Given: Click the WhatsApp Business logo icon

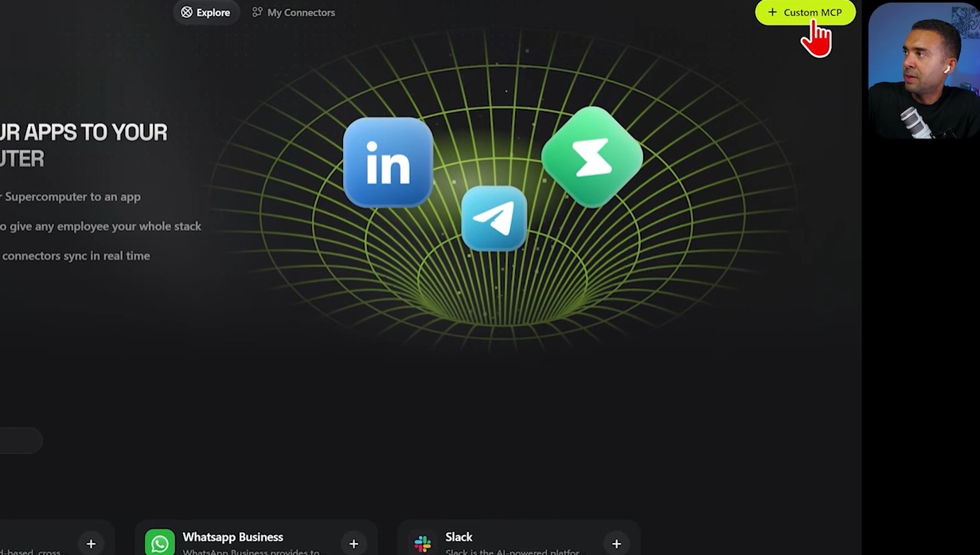Looking at the screenshot, I should click(x=160, y=543).
